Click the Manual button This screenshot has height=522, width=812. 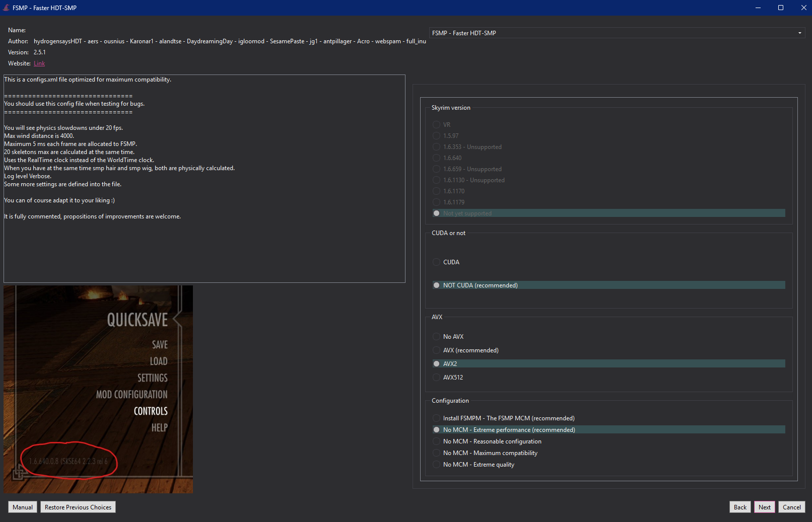[x=23, y=507]
